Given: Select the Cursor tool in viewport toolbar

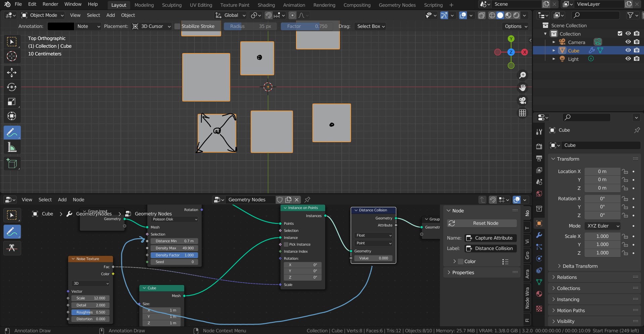Looking at the screenshot, I should click(12, 56).
